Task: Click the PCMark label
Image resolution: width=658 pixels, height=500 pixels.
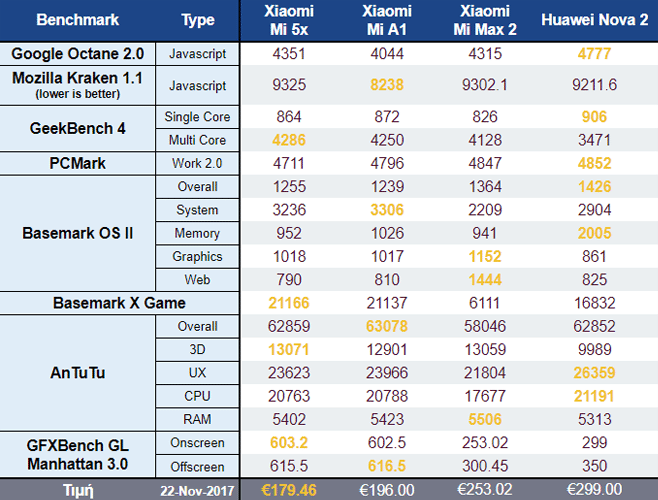Action: tap(78, 163)
